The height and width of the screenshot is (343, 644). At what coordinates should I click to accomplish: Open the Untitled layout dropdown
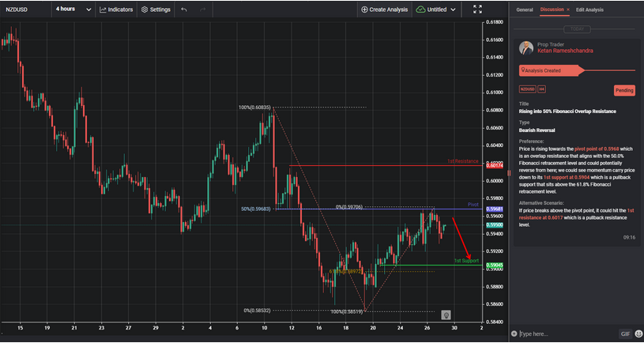coord(435,9)
